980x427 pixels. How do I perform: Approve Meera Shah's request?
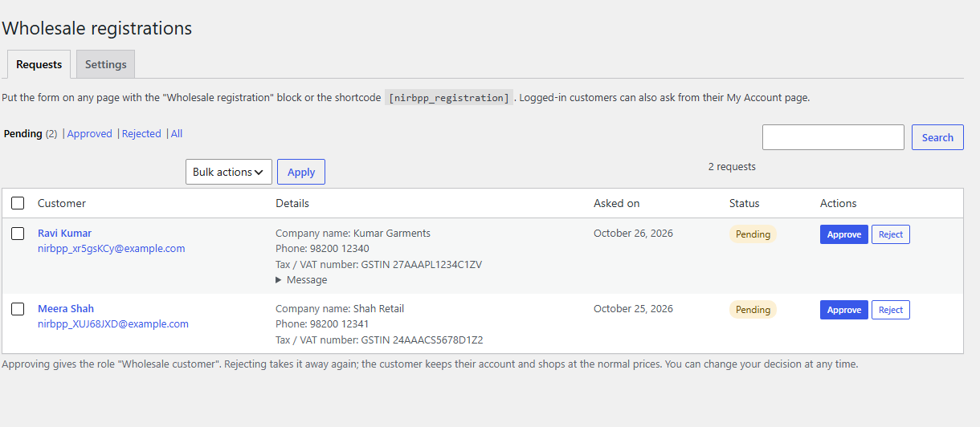point(844,310)
